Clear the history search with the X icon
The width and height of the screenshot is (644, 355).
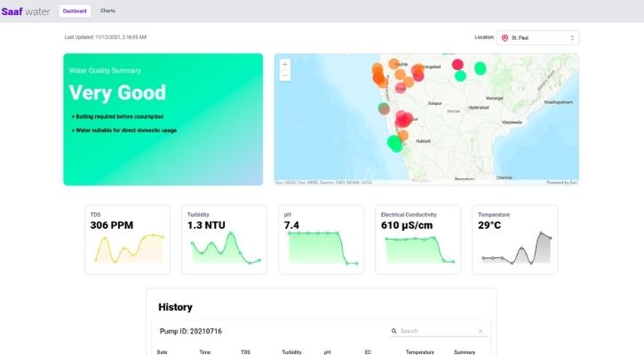(x=481, y=331)
